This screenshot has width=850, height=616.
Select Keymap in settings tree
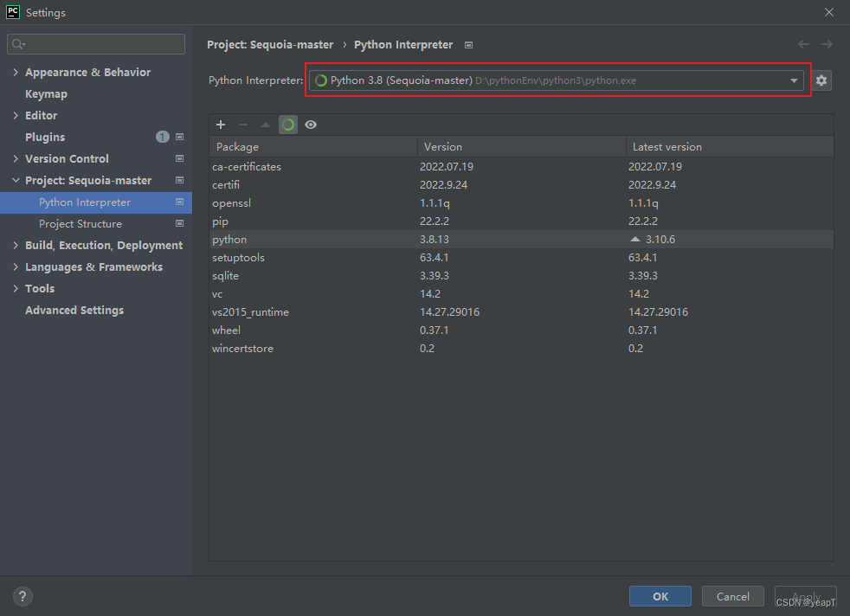pos(46,94)
